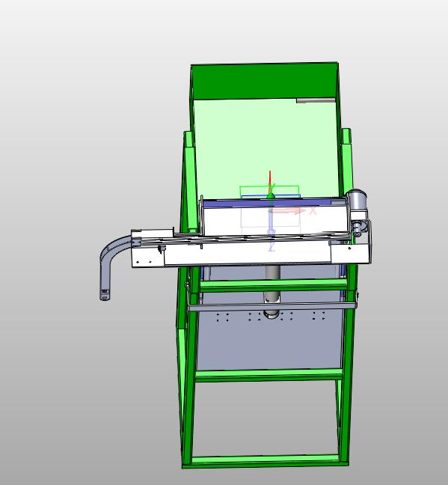Screen dimensions: 448x485
Task: Select the blue Z axis arrow of the triad
Action: point(271,222)
